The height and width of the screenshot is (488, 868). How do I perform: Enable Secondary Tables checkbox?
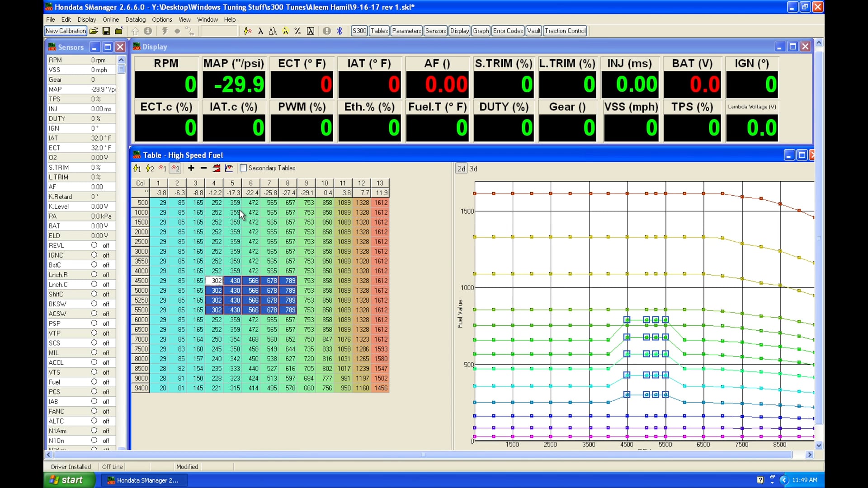(x=243, y=168)
